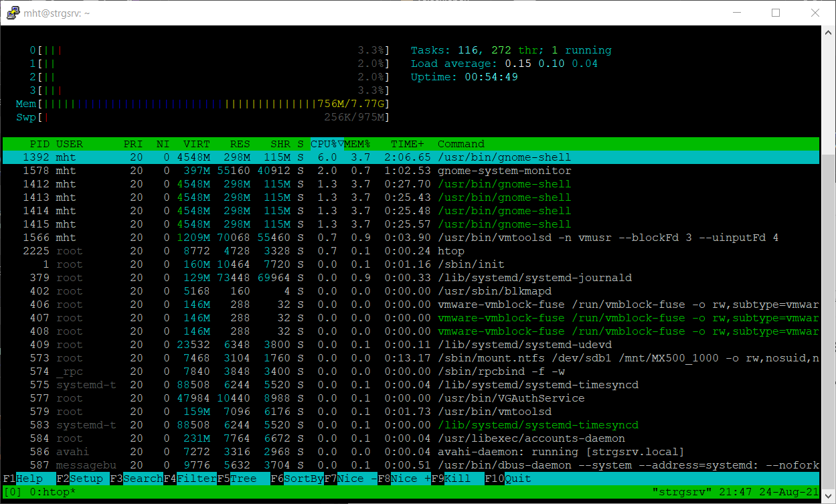
Task: Select the PID 1412 gnome-shell thread row
Action: coord(411,184)
